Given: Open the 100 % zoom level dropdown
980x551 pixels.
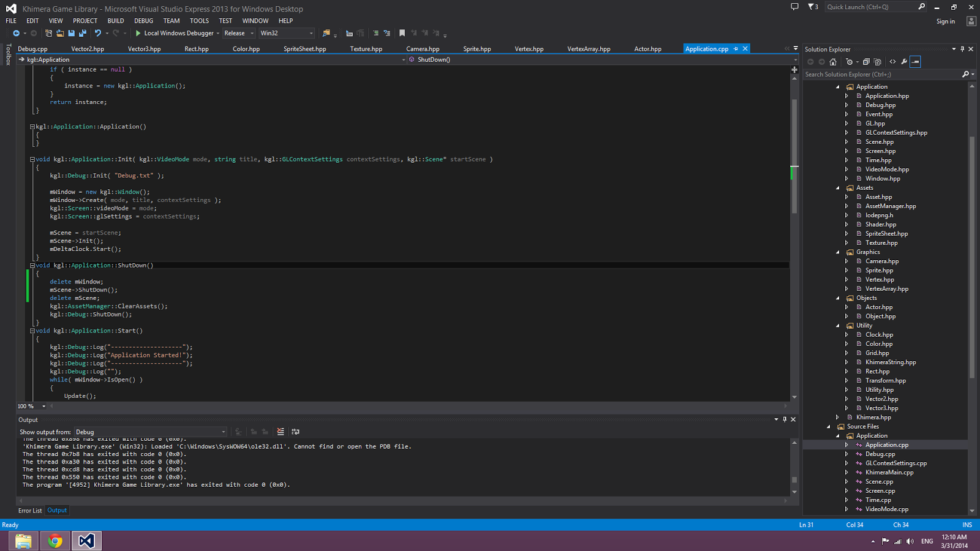Looking at the screenshot, I should click(32, 406).
